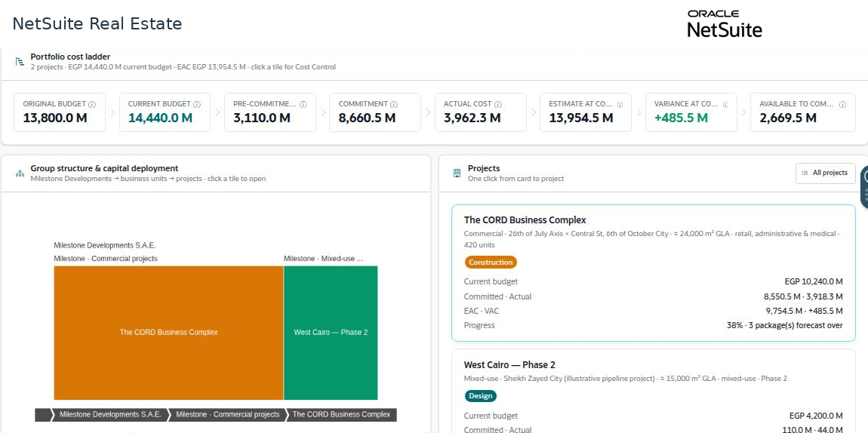Click the 8,550.5 M · 3,918.3 M committed value

[803, 296]
